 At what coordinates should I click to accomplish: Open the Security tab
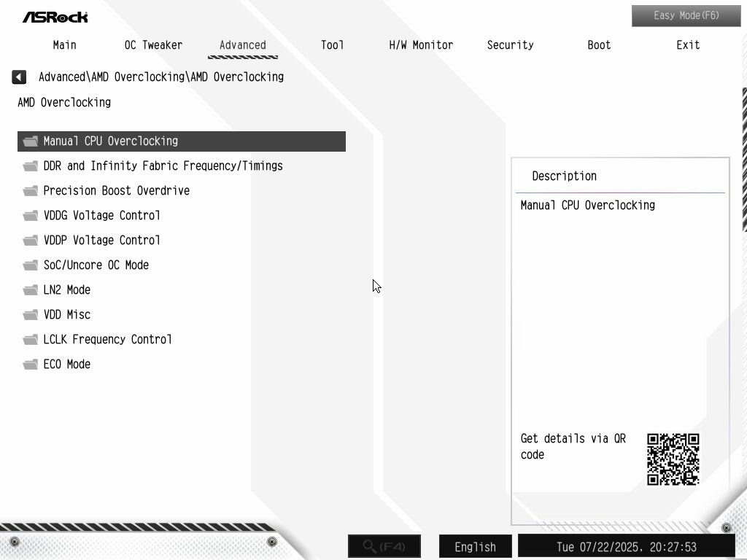tap(510, 44)
